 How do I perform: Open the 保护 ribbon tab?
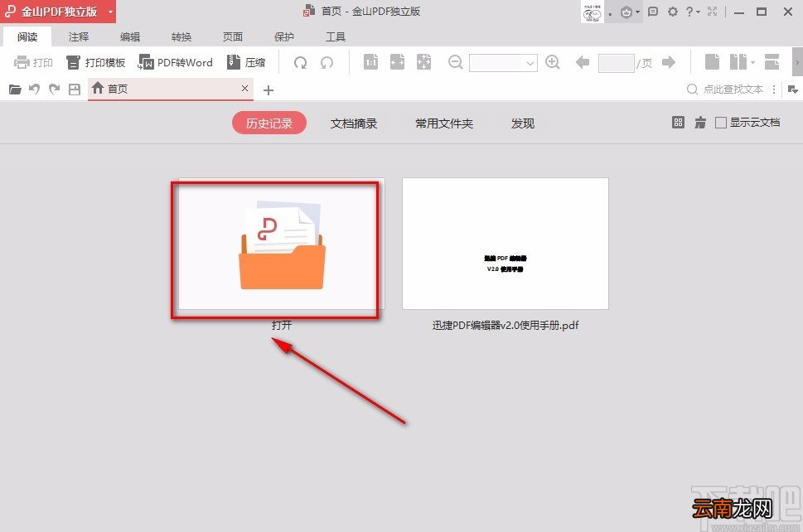(x=284, y=36)
